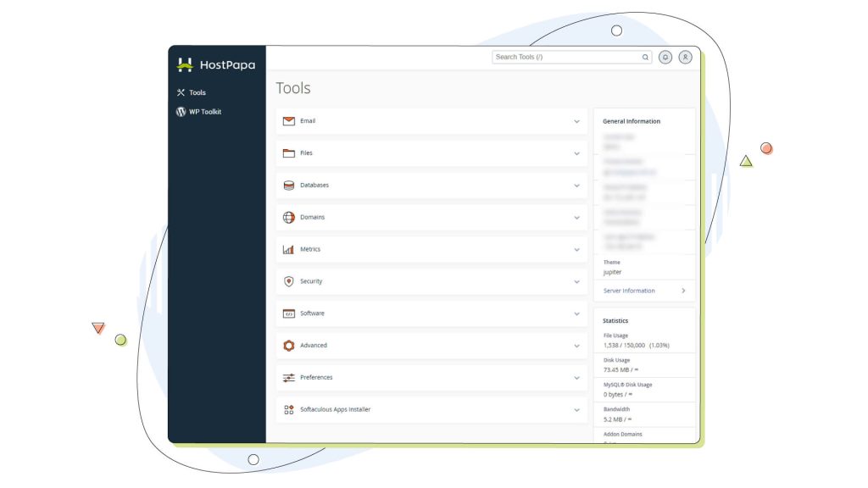
Task: Click the Tools page heading
Action: click(x=293, y=88)
